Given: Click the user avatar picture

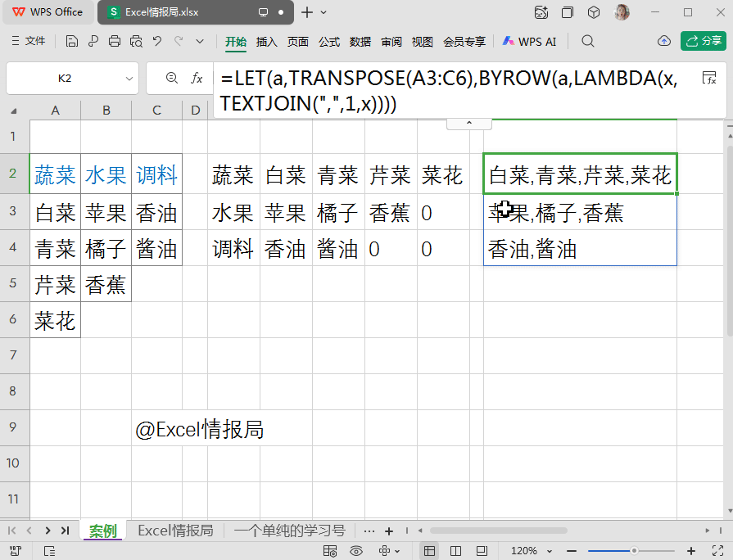Looking at the screenshot, I should pos(622,12).
